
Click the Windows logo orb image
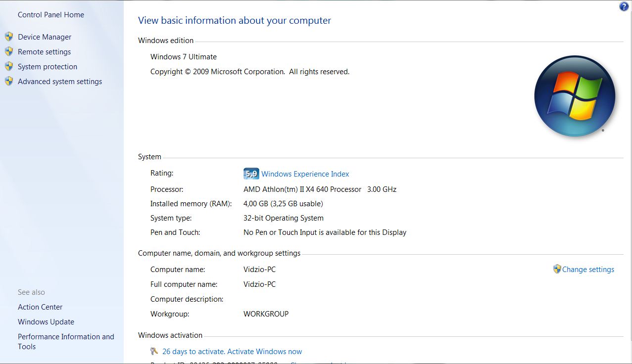tap(575, 96)
